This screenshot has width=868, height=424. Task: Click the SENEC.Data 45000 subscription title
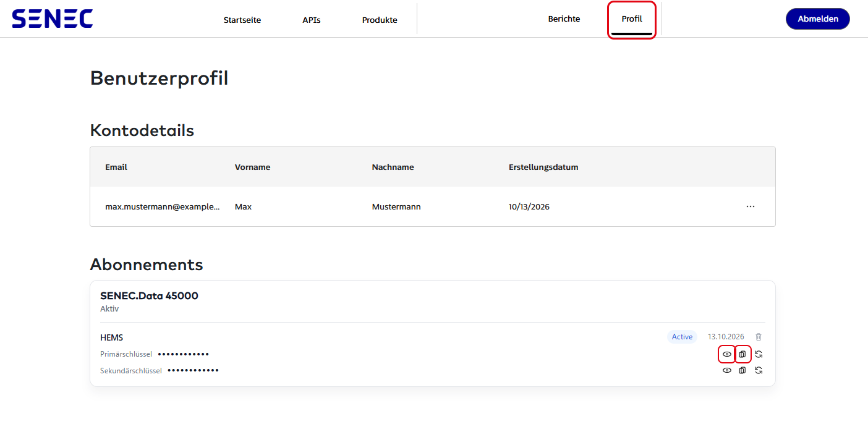(x=149, y=295)
